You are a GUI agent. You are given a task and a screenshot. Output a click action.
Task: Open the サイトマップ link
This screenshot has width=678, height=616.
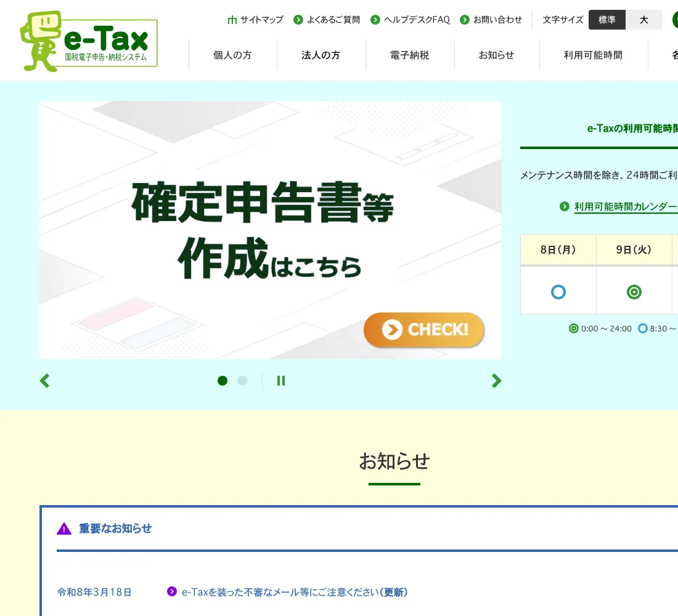pyautogui.click(x=261, y=20)
